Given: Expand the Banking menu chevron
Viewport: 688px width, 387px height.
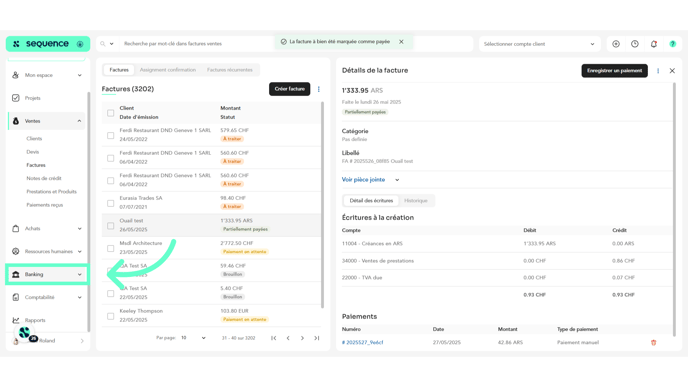Looking at the screenshot, I should [79, 275].
